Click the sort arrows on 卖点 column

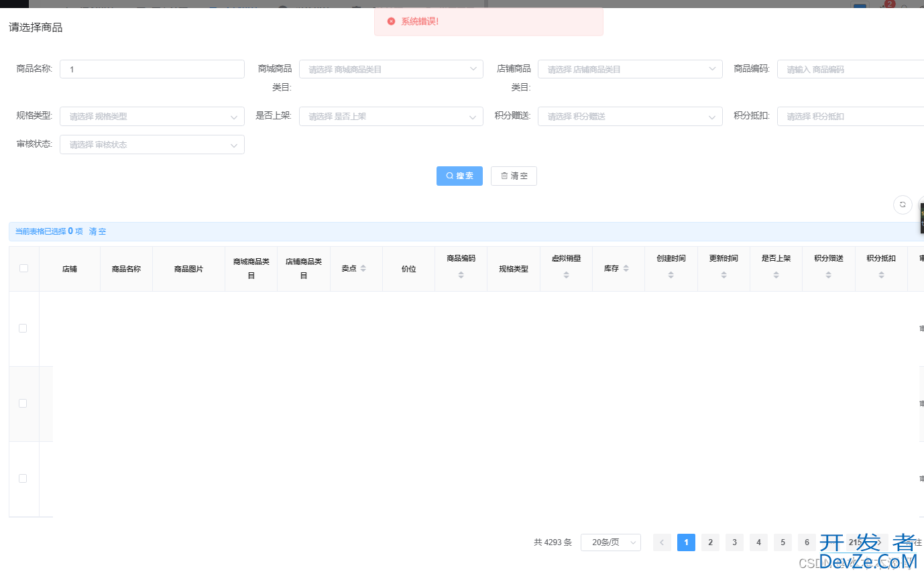(x=363, y=268)
